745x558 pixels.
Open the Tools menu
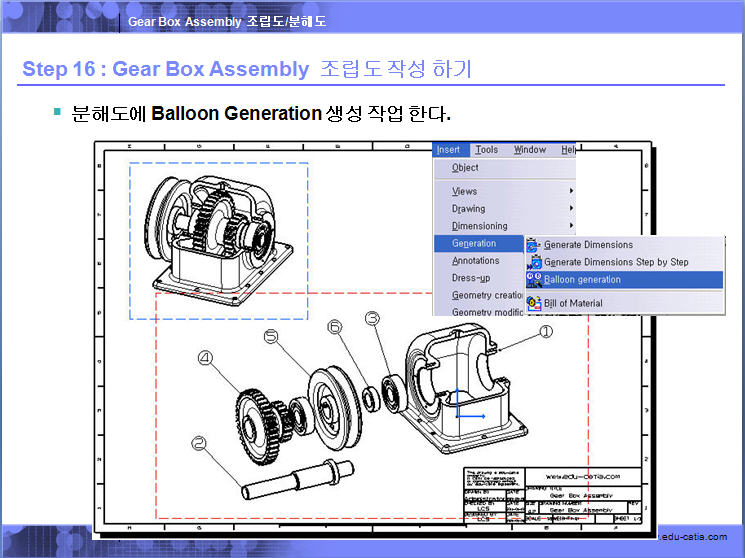[486, 150]
